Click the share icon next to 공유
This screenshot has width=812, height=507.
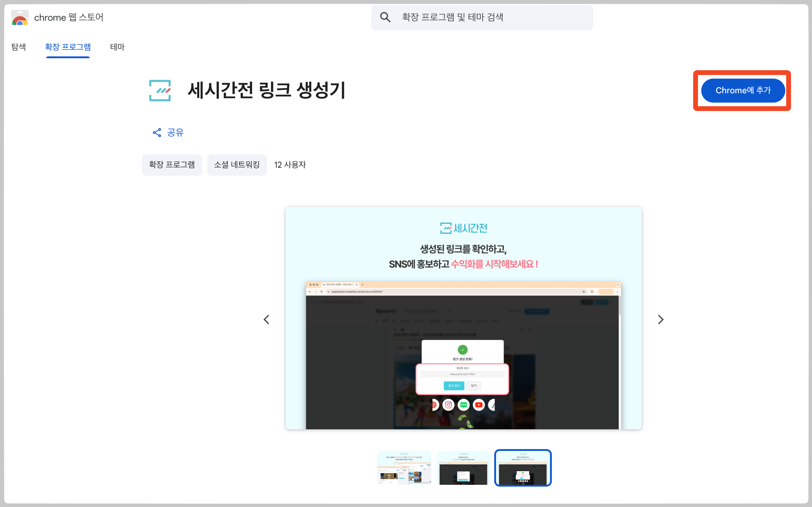pyautogui.click(x=157, y=133)
